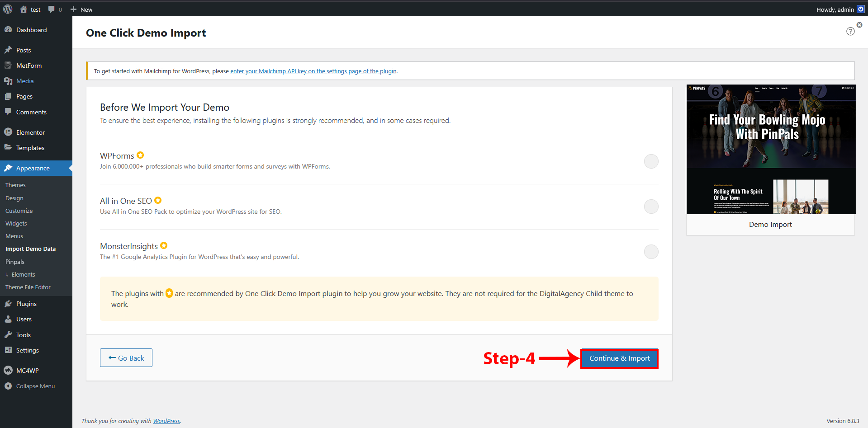This screenshot has width=868, height=428.
Task: Click the Go Back button
Action: pos(126,358)
